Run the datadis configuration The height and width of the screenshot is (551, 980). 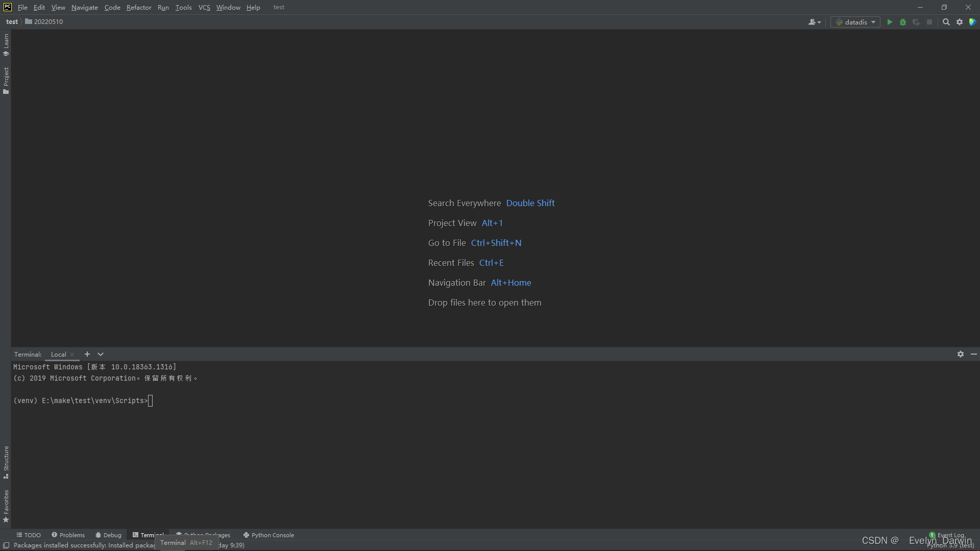pyautogui.click(x=890, y=22)
